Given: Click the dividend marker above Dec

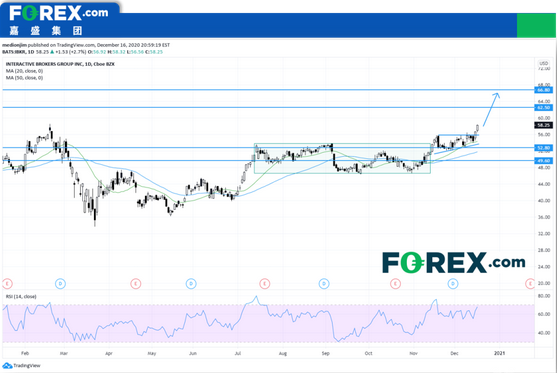Looking at the screenshot, I should [x=453, y=283].
